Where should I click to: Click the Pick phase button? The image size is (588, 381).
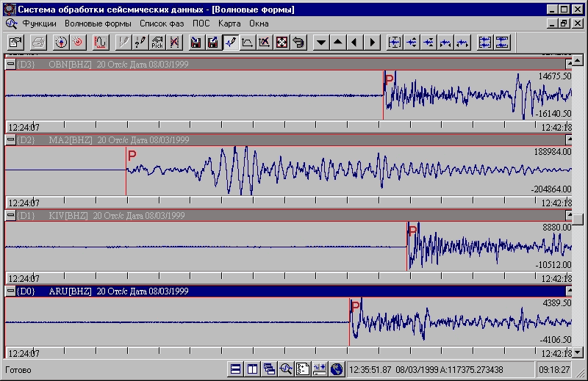pyautogui.click(x=157, y=42)
